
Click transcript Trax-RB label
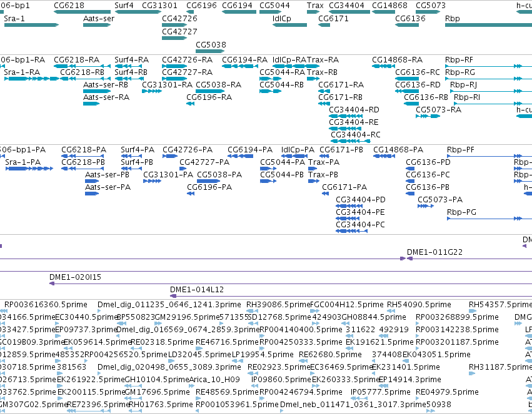click(323, 72)
